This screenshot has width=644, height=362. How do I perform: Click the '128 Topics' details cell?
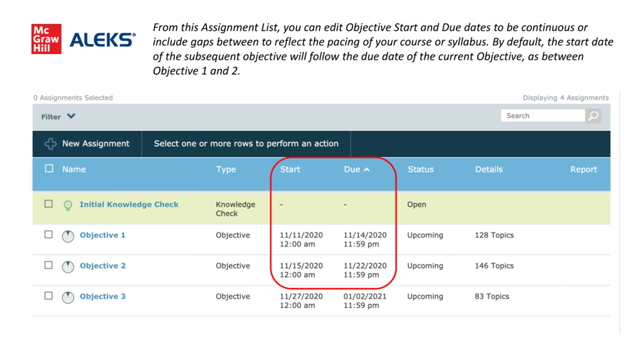pyautogui.click(x=494, y=235)
